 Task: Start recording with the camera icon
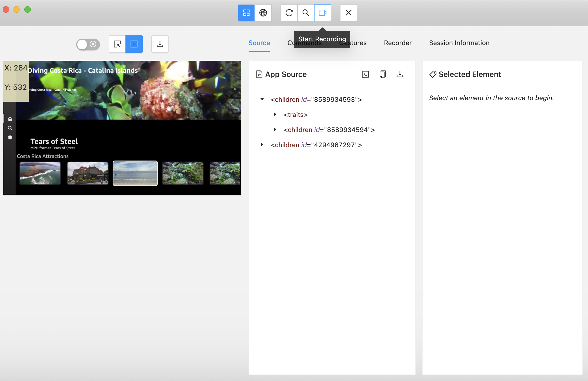(322, 13)
